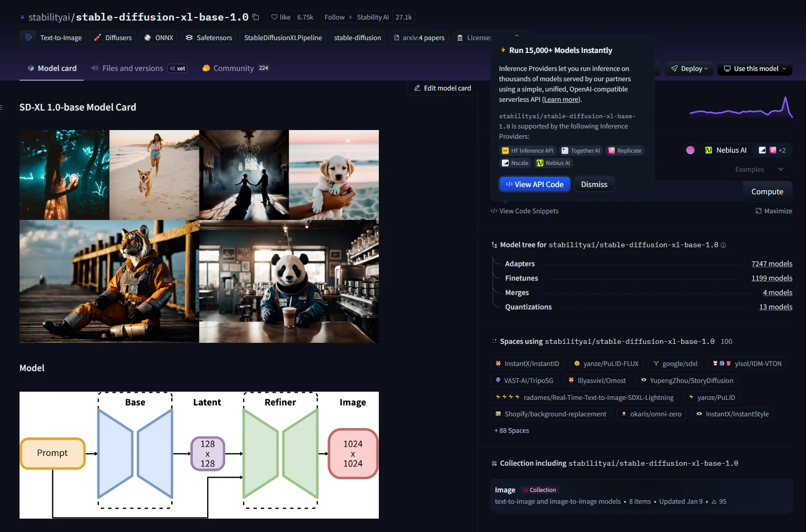This screenshot has width=806, height=532.
Task: Follow Stability AI
Action: coord(334,17)
